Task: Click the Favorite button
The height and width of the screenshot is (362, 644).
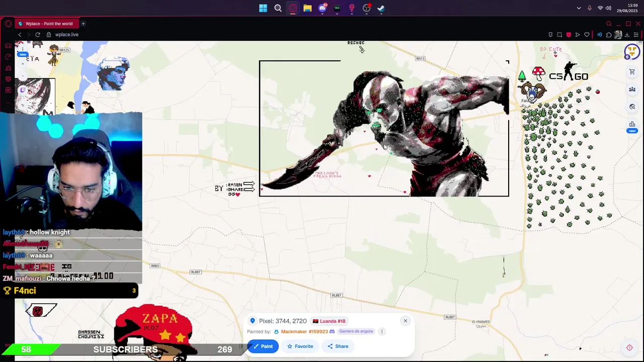Action: [300, 346]
